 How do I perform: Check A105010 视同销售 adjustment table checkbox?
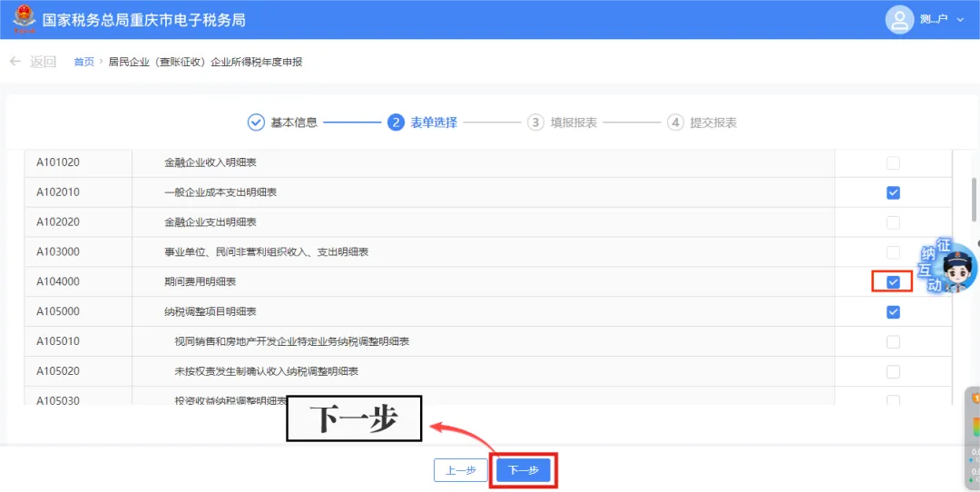[893, 342]
